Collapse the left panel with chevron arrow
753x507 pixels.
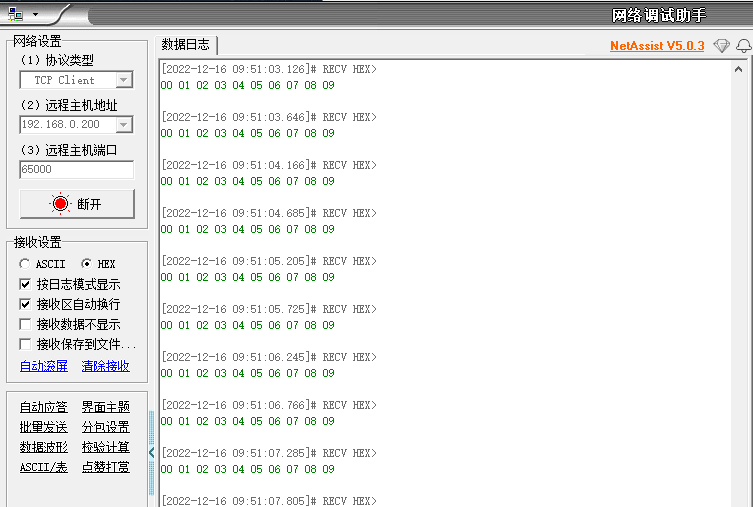[152, 452]
